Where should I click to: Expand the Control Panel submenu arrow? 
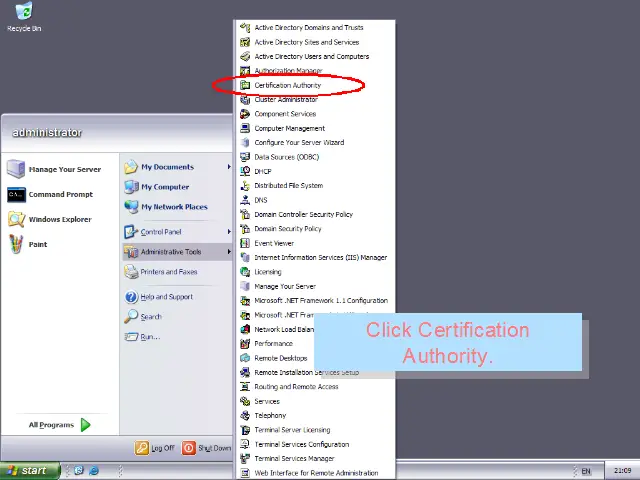(x=229, y=232)
